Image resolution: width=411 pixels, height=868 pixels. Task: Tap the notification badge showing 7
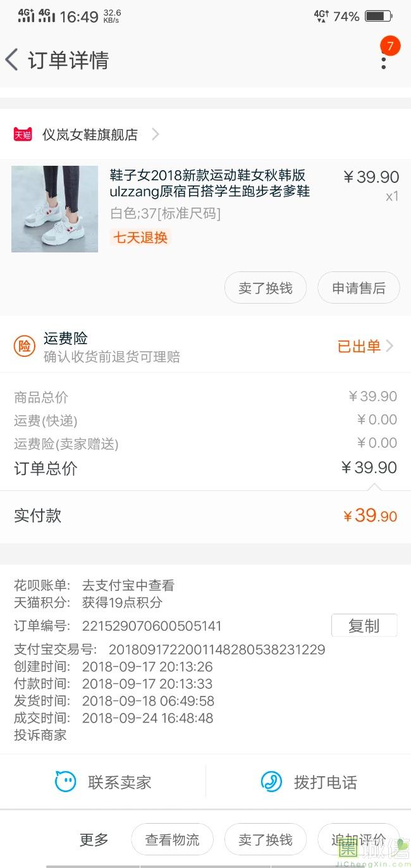(390, 46)
